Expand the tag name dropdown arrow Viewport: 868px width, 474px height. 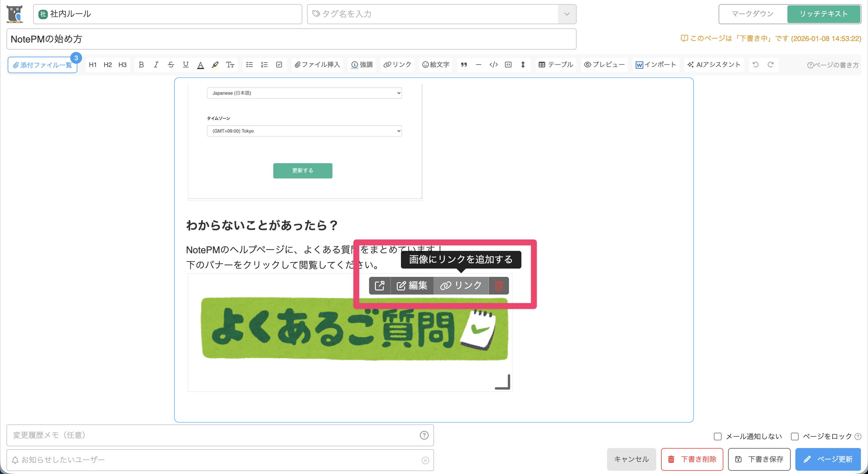coord(567,14)
